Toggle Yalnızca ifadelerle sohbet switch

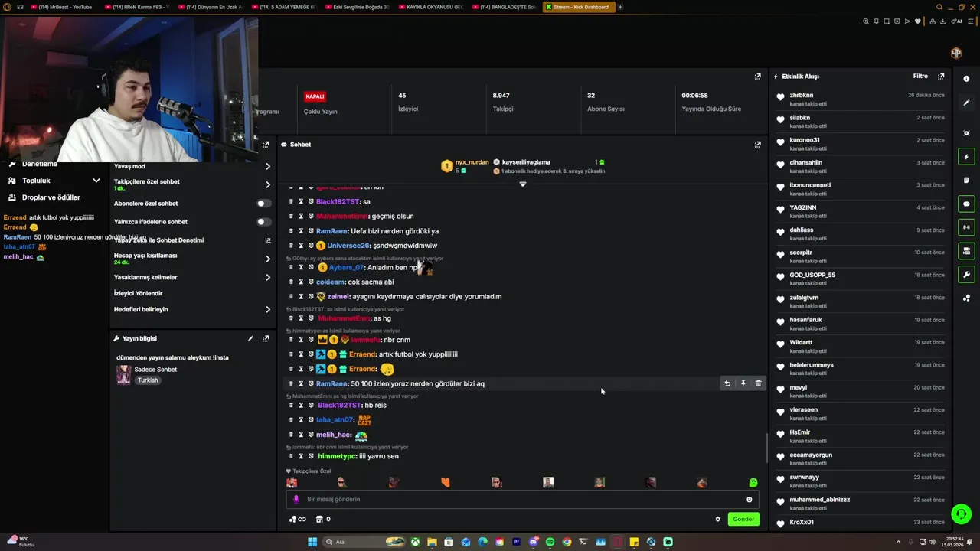[263, 222]
